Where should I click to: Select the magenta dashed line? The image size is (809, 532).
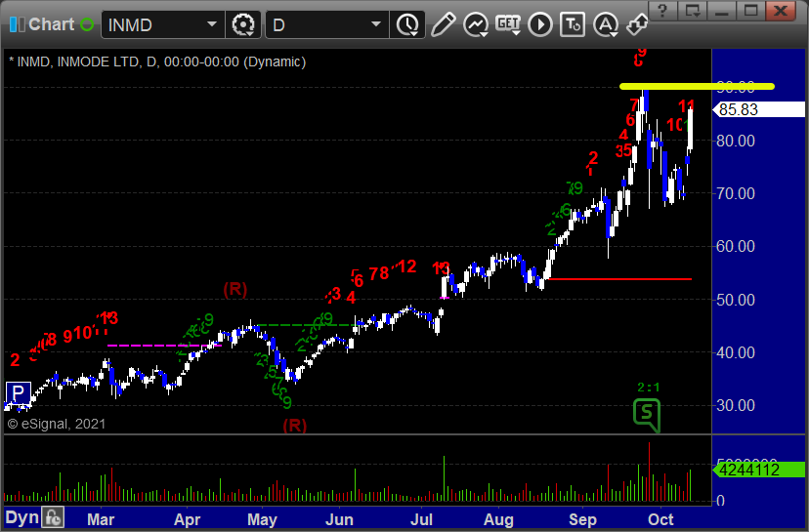click(164, 346)
